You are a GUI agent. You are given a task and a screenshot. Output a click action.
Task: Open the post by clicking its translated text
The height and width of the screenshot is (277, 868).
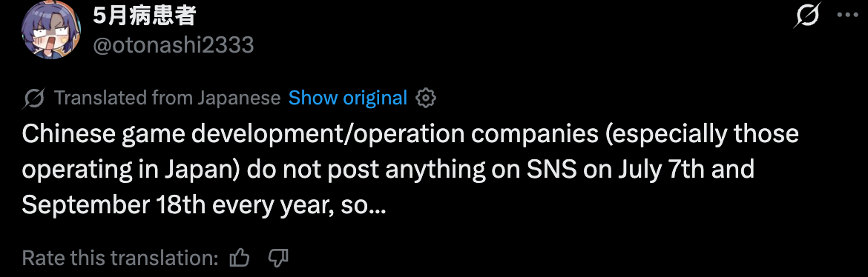click(x=410, y=170)
